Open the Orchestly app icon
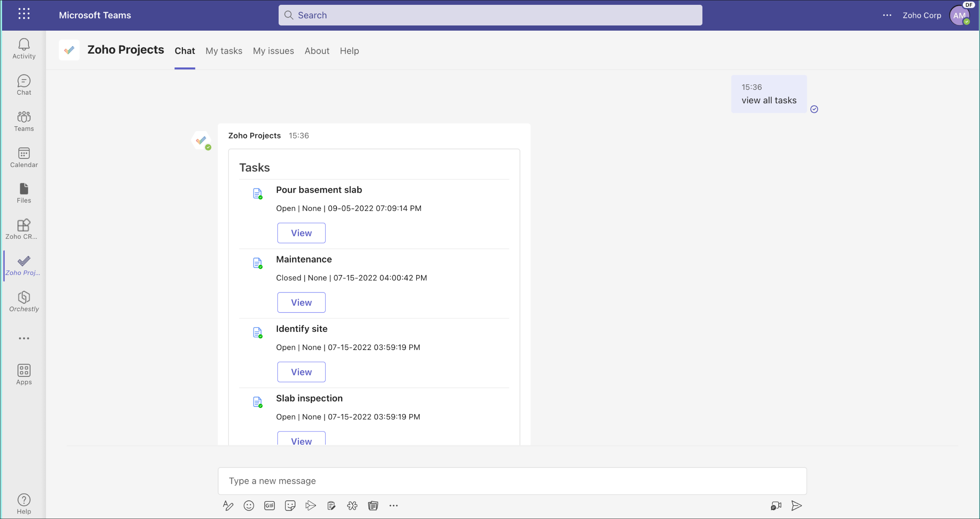The height and width of the screenshot is (519, 980). point(24,301)
